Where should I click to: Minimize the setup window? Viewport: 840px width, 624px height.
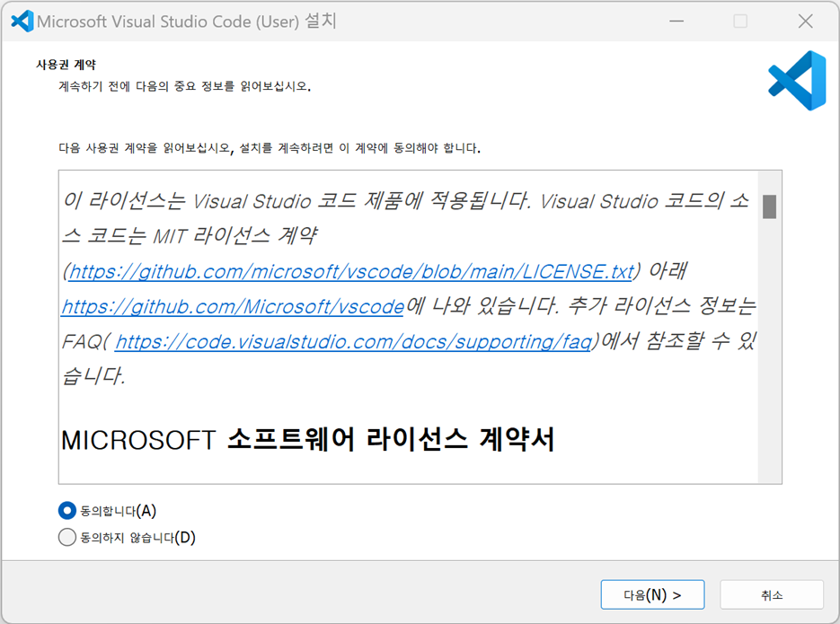[x=676, y=22]
